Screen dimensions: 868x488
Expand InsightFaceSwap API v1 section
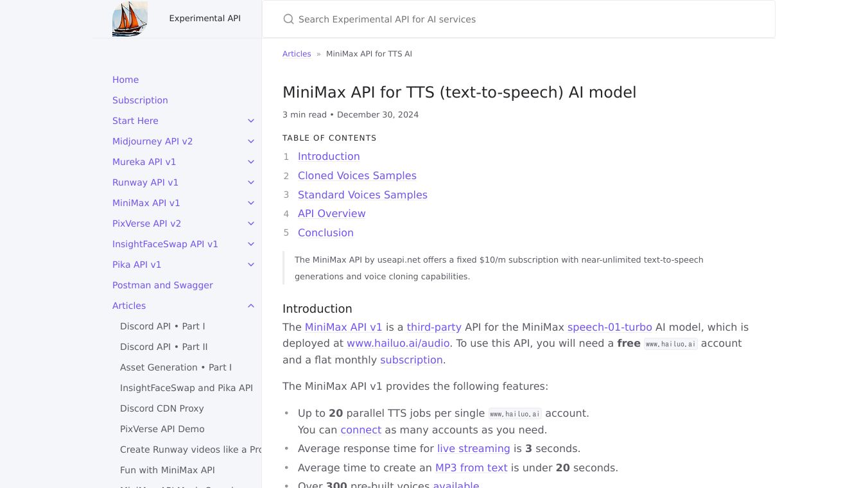(251, 244)
